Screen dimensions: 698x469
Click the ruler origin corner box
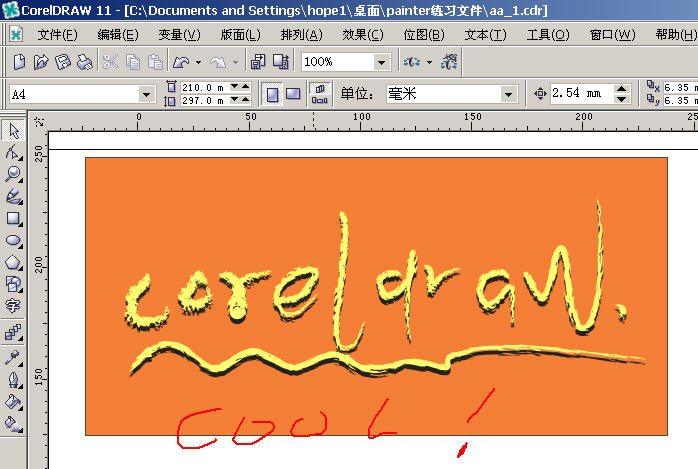pos(39,121)
